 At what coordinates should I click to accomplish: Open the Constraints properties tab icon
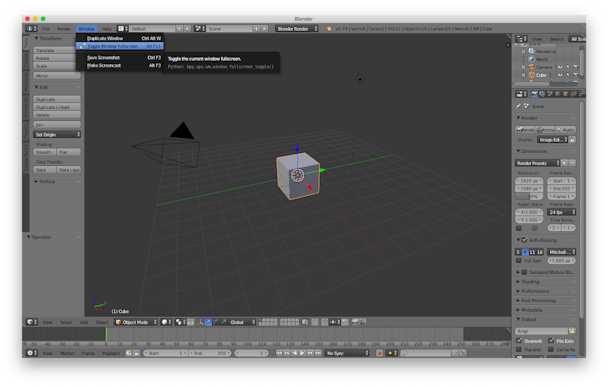573,94
